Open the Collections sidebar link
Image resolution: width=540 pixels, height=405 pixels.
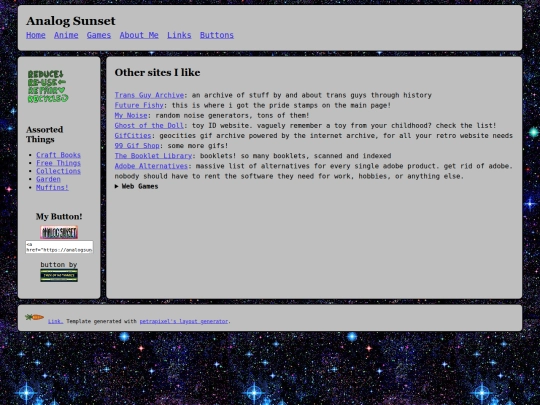tap(58, 171)
